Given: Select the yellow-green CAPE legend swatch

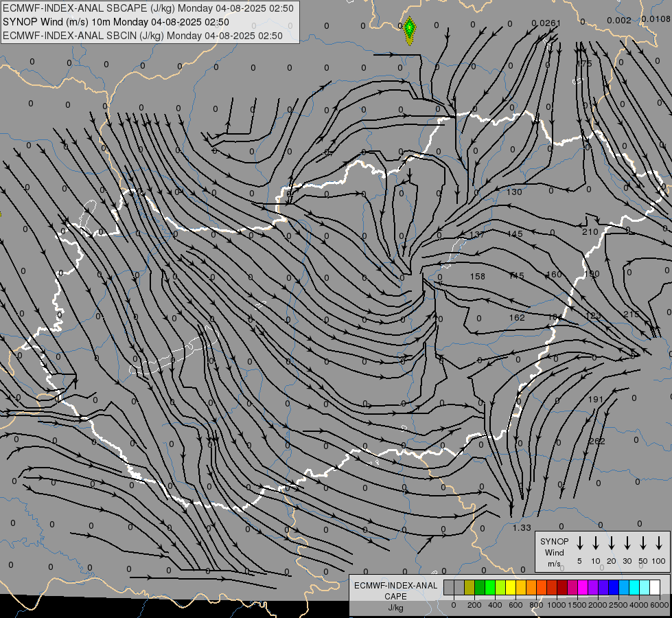Looking at the screenshot, I should (500, 588).
